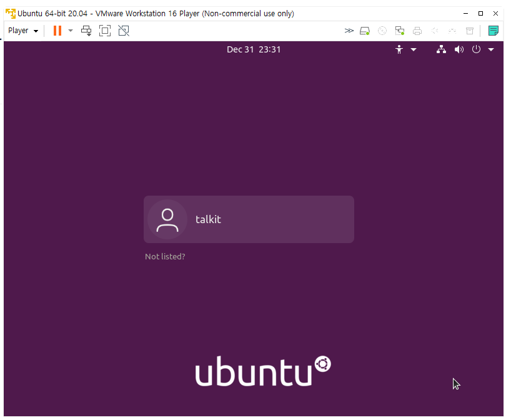506x420 pixels.
Task: Open the network adapter device icon
Action: 400,31
